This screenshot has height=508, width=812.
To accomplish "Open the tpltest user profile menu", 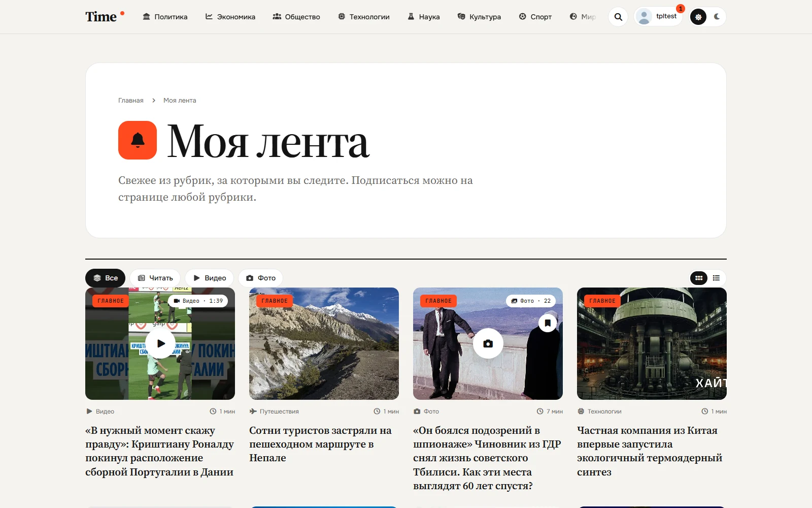I will (x=658, y=17).
